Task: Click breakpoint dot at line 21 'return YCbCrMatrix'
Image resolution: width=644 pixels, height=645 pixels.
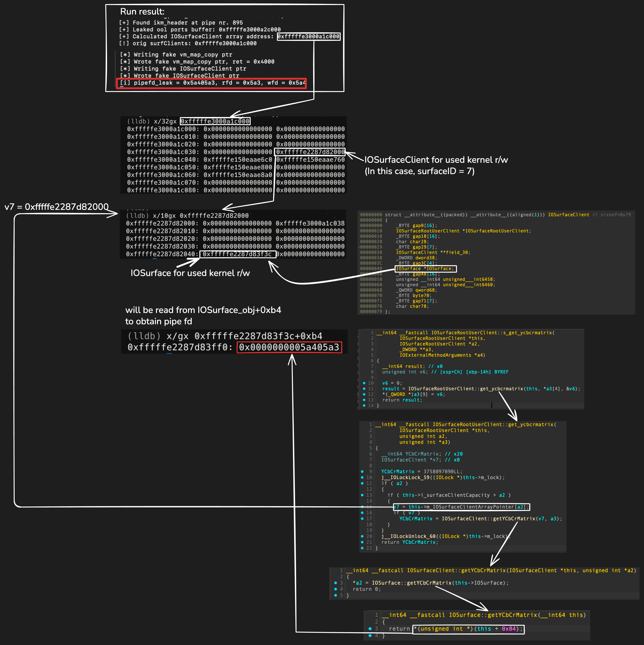Action: click(x=362, y=542)
